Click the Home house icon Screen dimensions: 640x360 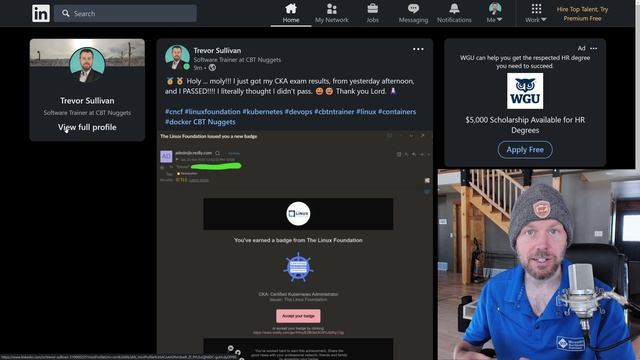[291, 9]
